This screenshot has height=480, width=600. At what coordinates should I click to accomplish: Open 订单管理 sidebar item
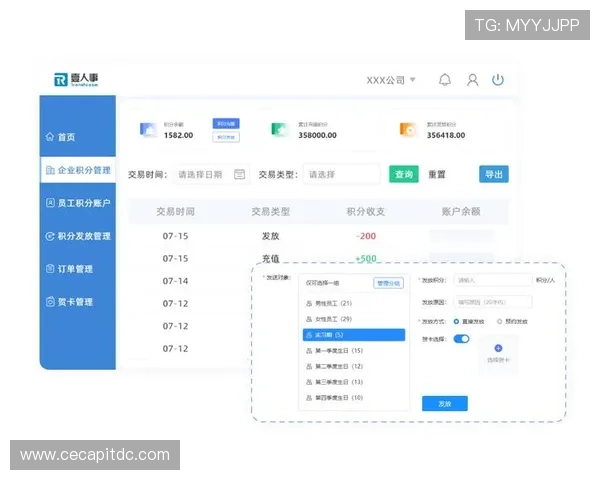coord(78,269)
